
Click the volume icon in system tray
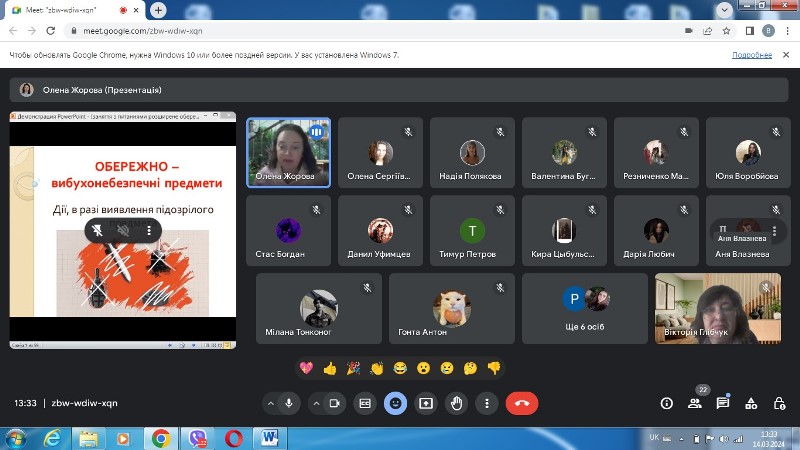[724, 439]
